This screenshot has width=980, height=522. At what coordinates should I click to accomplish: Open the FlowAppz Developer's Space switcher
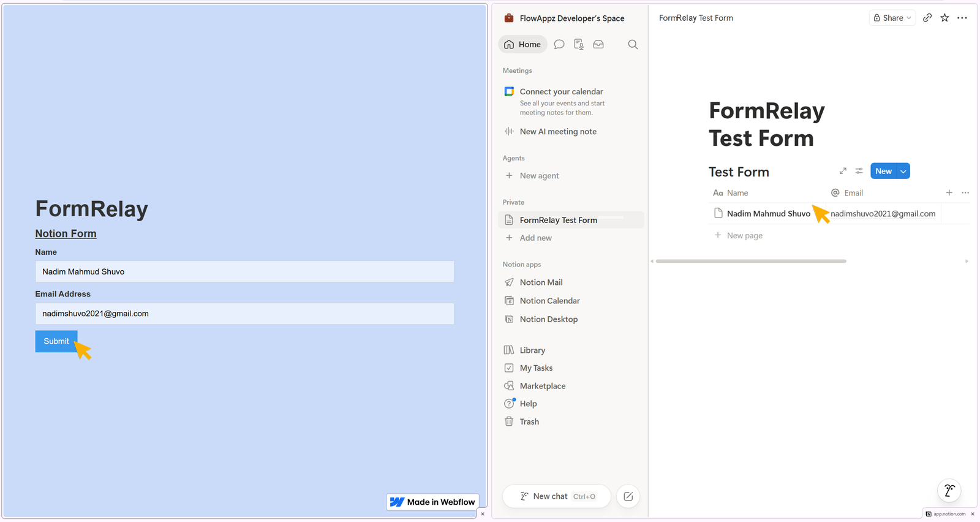[x=572, y=18]
